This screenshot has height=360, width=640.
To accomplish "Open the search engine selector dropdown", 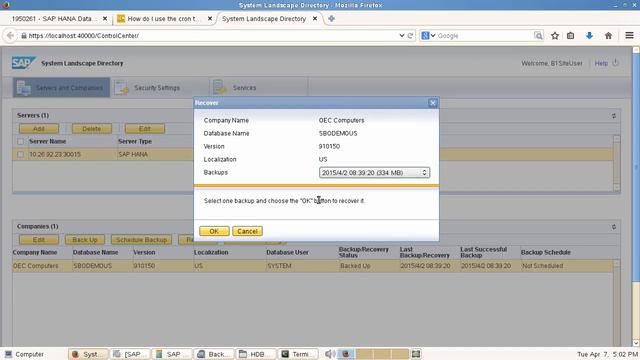I will point(428,36).
